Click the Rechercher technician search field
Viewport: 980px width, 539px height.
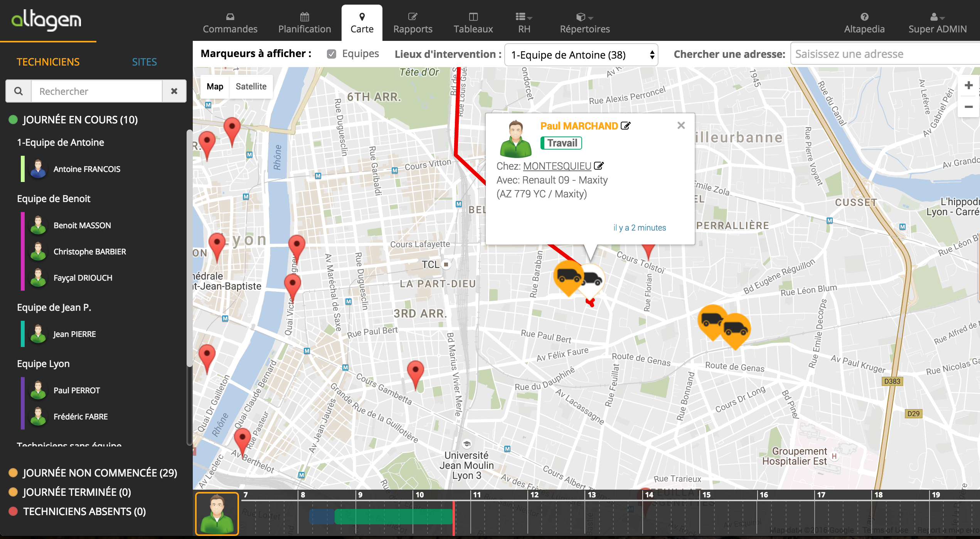97,91
